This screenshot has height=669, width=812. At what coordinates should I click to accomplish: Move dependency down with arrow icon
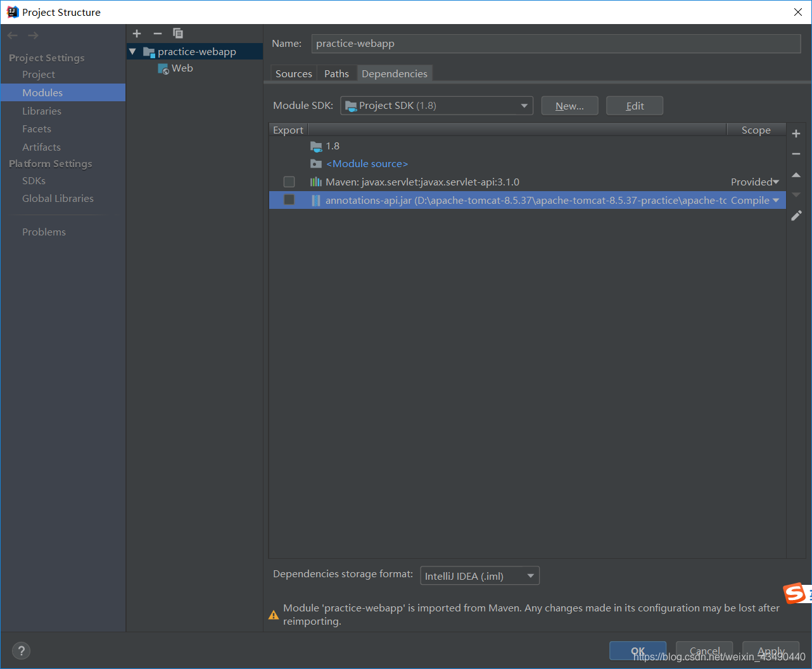tap(796, 195)
